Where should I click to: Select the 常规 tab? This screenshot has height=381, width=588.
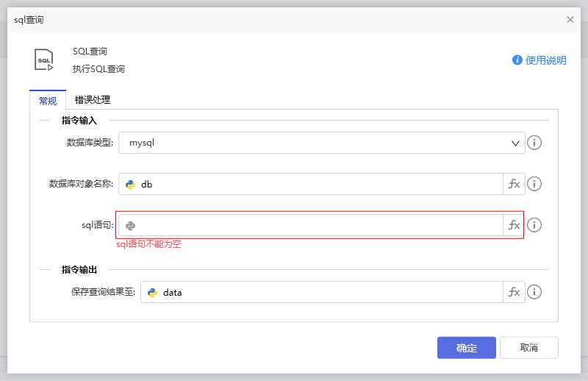47,101
